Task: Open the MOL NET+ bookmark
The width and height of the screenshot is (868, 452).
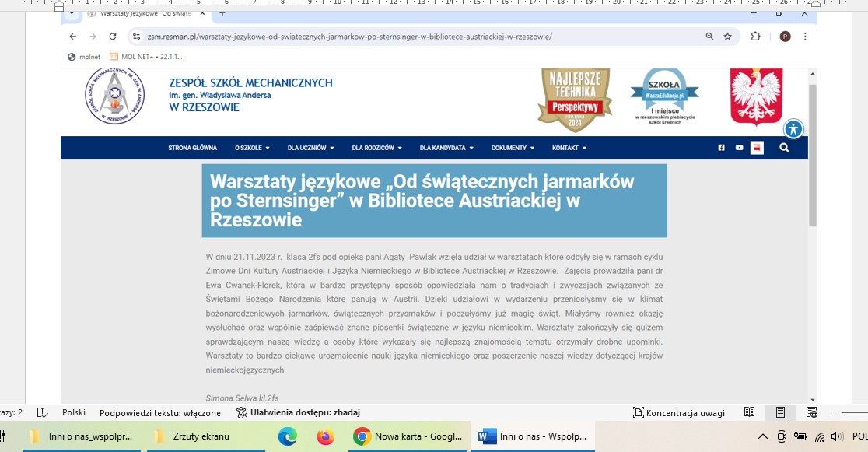Action: click(x=145, y=57)
